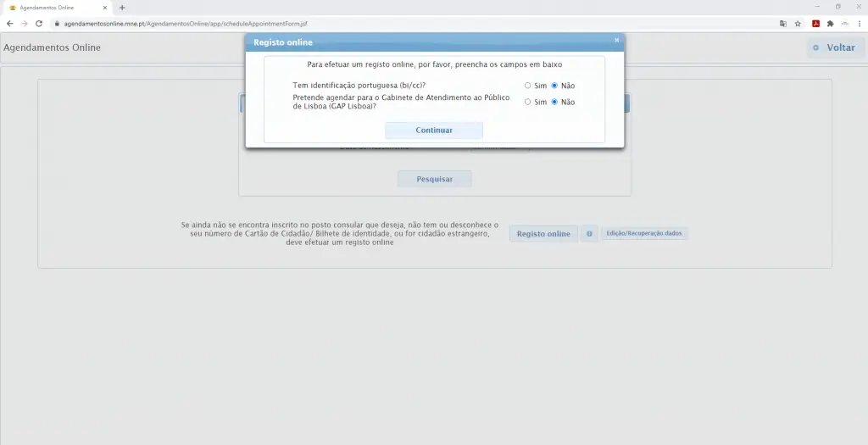The width and height of the screenshot is (868, 445).
Task: Click the Pesquisar search button
Action: (434, 180)
